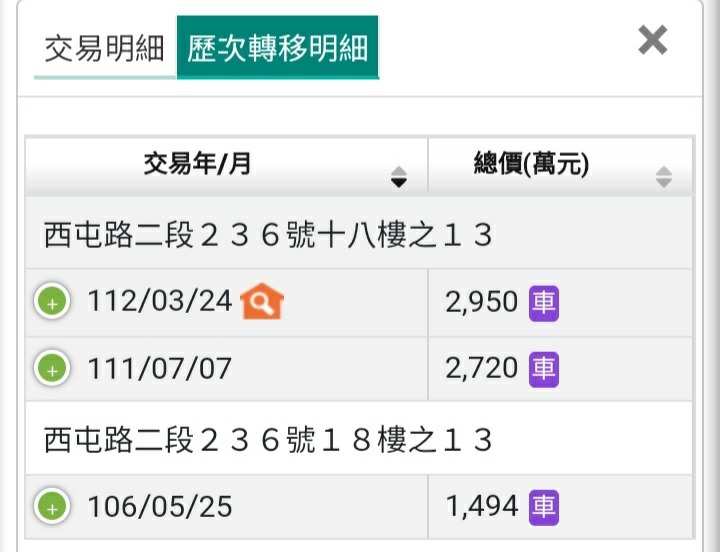Expand the 111/07/07 transaction row
Viewport: 720px width, 552px height.
coord(52,368)
